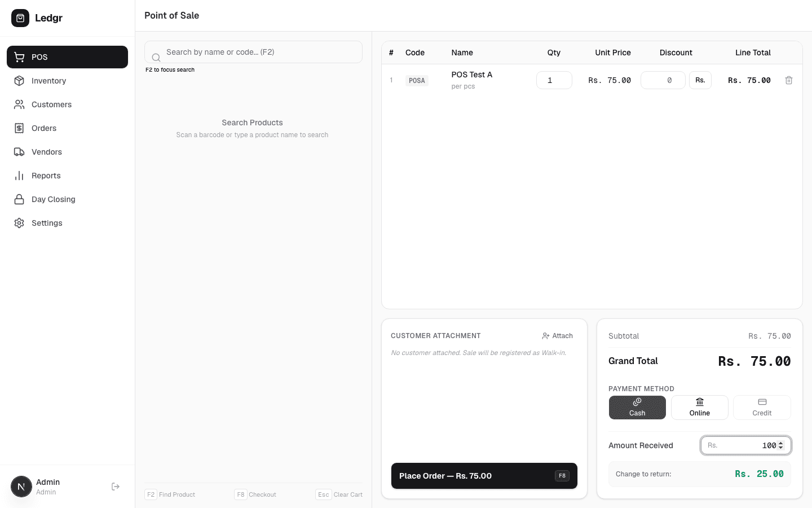Screen dimensions: 812x508
Task: Click the Qty field for POS Test A
Action: (554, 80)
